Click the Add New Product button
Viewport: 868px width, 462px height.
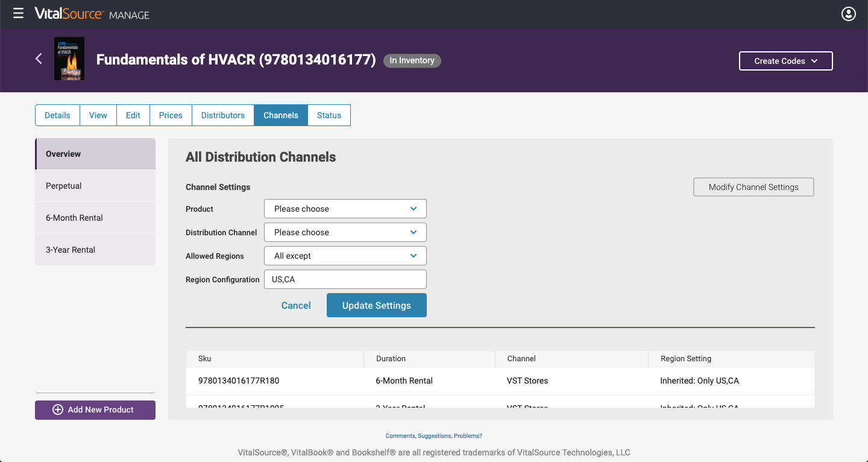tap(95, 410)
